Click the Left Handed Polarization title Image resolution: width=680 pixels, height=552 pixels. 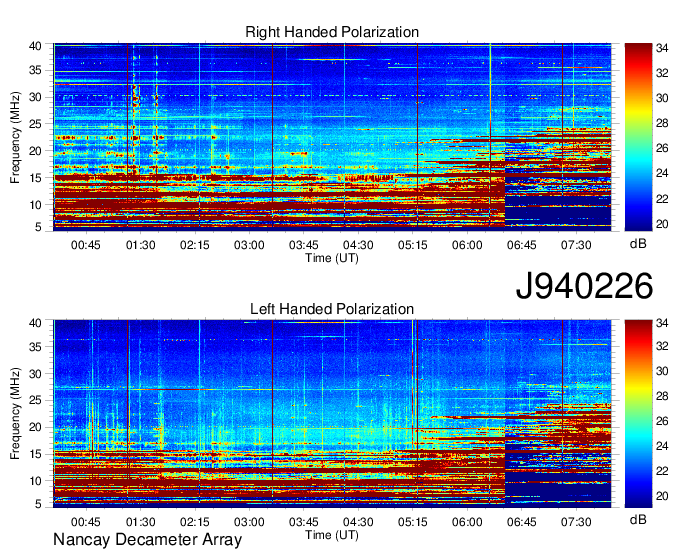pyautogui.click(x=332, y=309)
